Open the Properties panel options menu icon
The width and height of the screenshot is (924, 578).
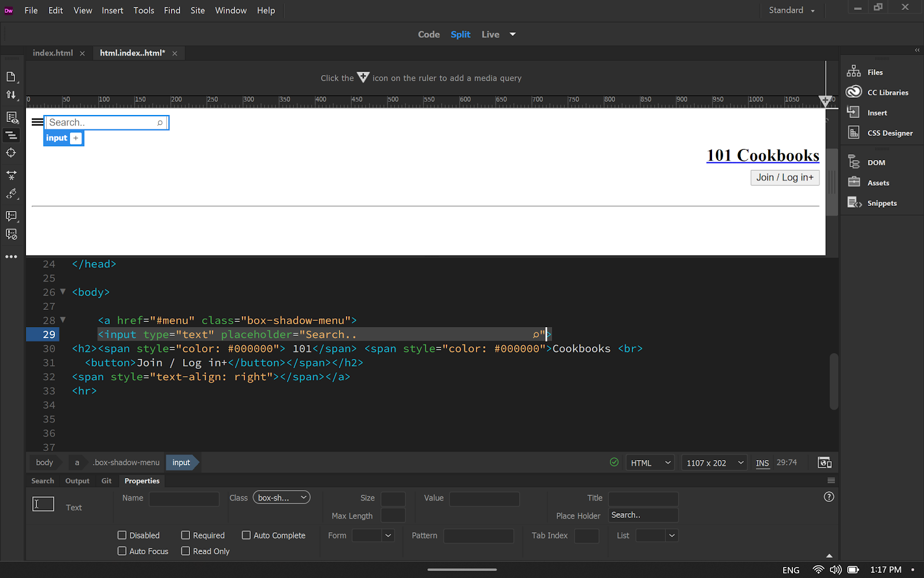pyautogui.click(x=831, y=480)
